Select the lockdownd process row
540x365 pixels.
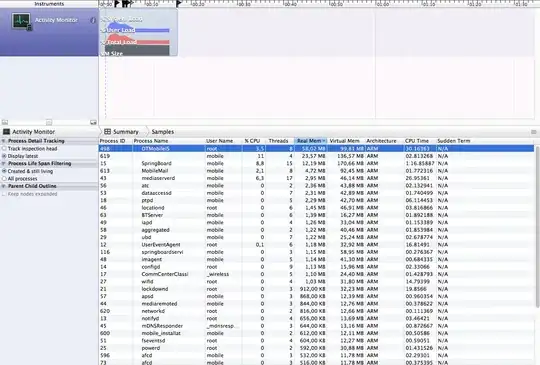(316, 289)
